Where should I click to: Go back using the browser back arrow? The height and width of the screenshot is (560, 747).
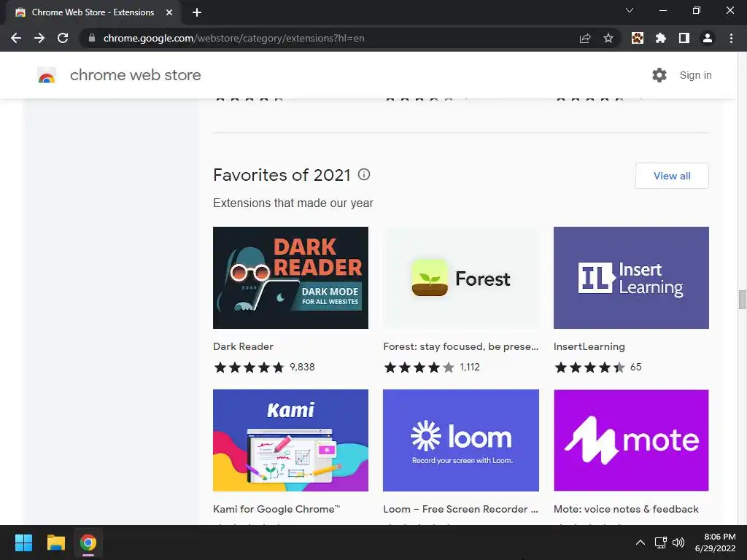(x=16, y=38)
